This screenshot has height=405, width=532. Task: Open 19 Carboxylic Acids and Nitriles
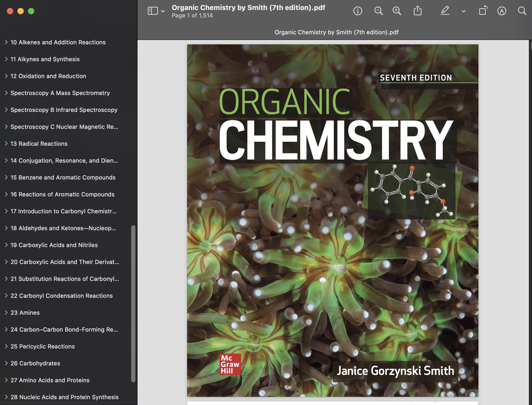click(x=54, y=245)
